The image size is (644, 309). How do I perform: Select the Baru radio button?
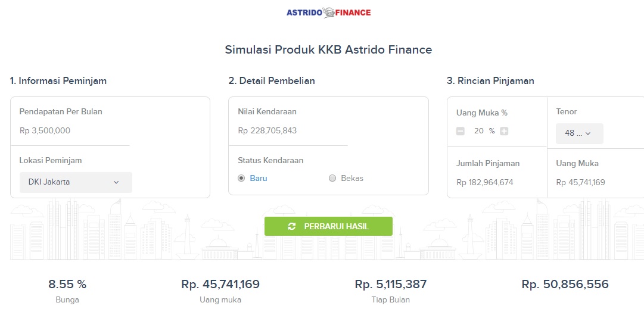tap(241, 178)
